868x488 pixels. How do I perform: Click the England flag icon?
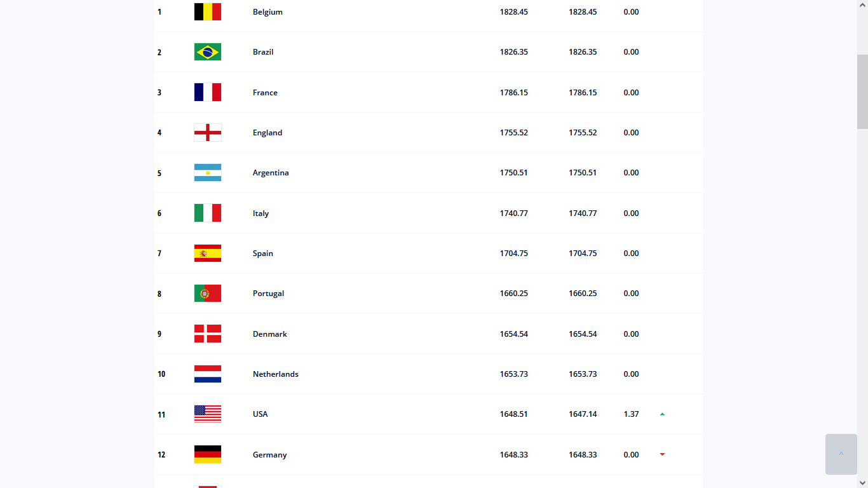click(207, 132)
